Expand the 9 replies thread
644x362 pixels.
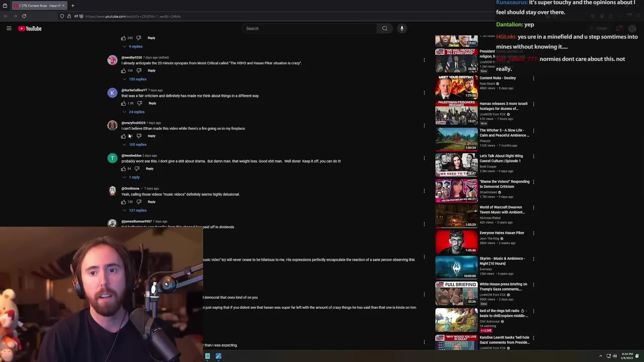133,47
